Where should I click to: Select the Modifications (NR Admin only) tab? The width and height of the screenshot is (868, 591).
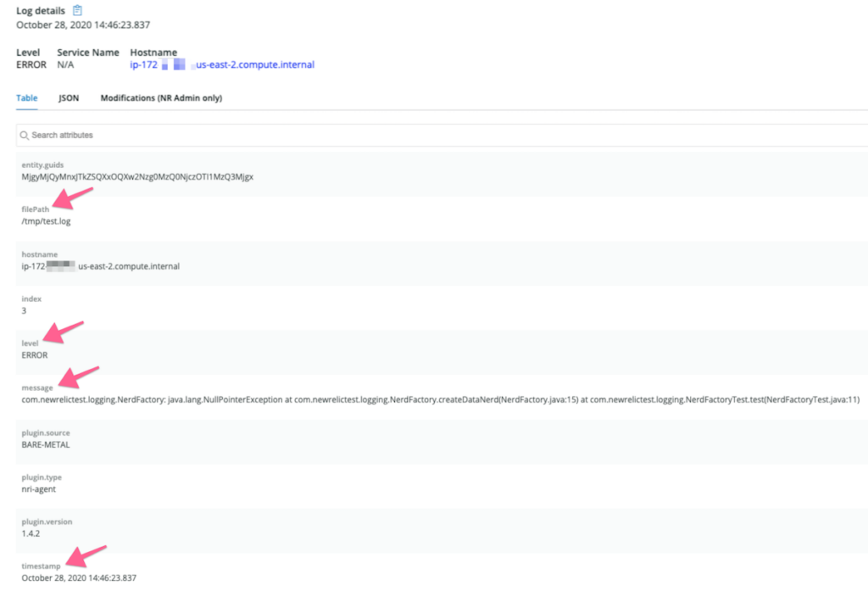coord(161,98)
